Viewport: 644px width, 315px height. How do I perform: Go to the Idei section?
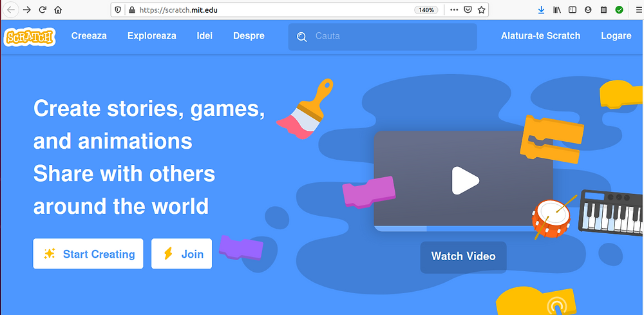205,36
